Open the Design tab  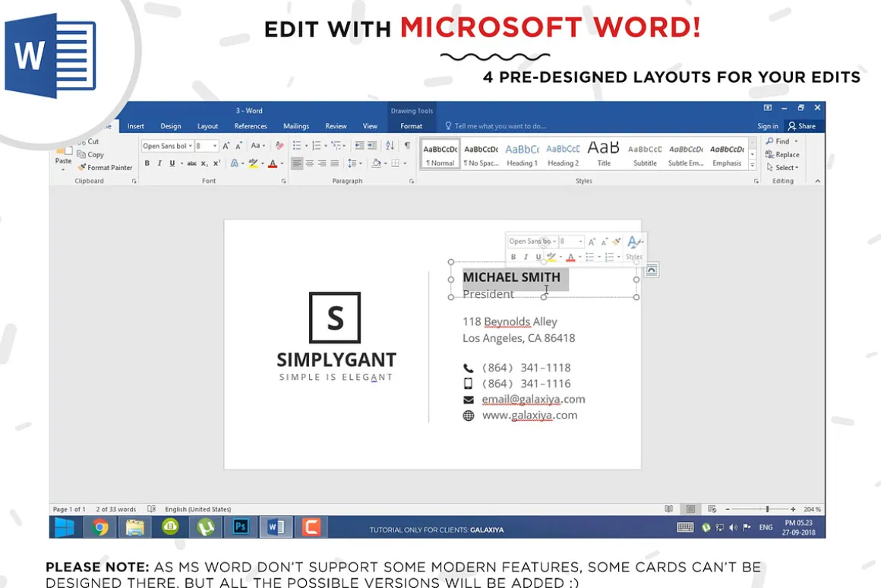click(171, 126)
